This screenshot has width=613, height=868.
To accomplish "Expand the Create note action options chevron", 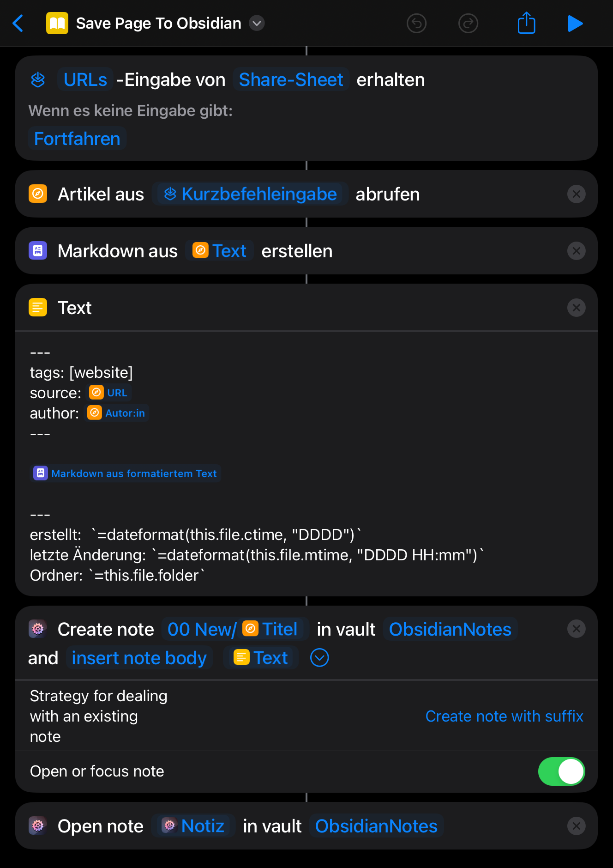I will [x=319, y=657].
